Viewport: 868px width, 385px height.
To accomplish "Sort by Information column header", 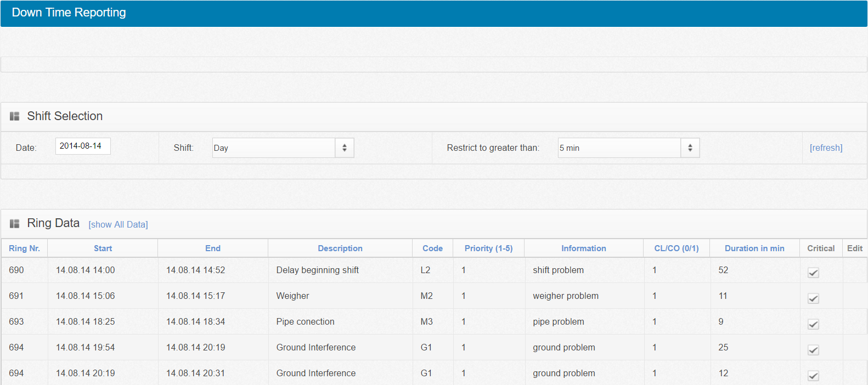I will 584,248.
